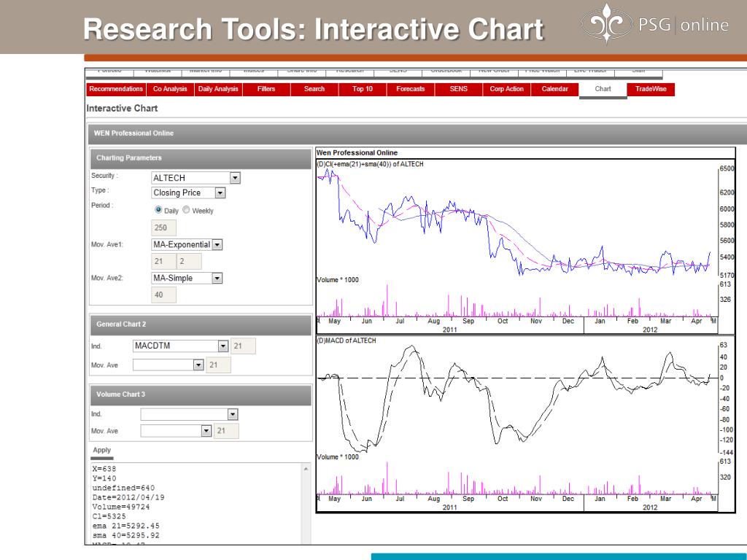Switch to the Co Analysis tab

pos(170,89)
